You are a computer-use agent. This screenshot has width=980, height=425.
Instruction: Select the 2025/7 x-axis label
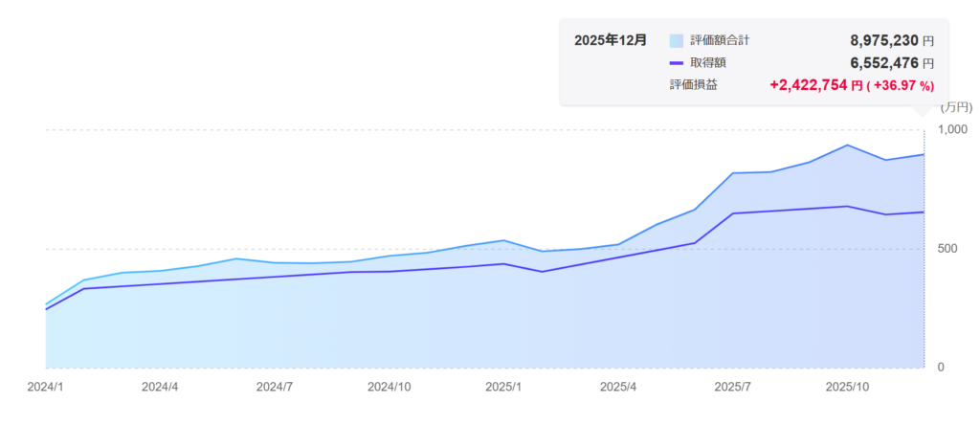point(733,388)
